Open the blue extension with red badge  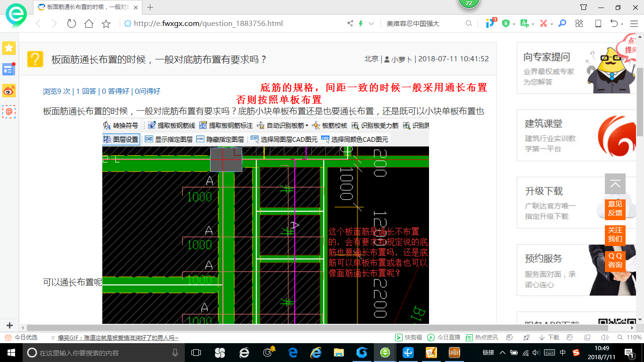491,23
